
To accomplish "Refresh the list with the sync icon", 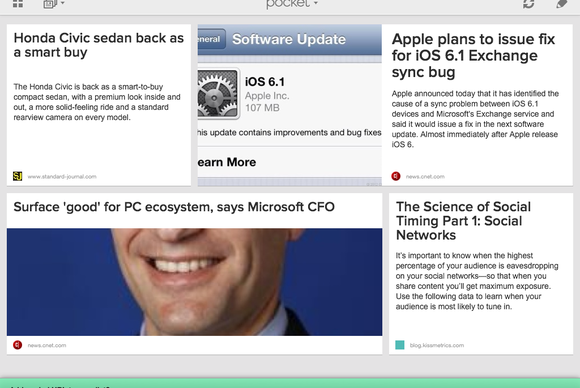I will pyautogui.click(x=529, y=4).
